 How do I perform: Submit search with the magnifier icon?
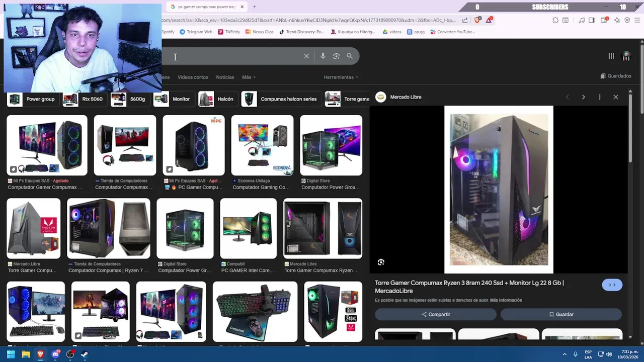click(350, 56)
